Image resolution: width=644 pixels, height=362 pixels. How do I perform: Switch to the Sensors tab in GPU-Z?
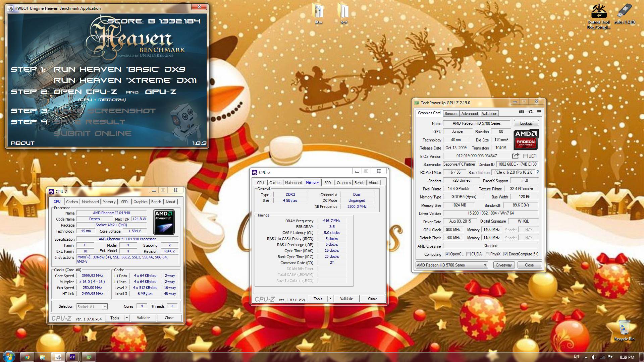451,114
